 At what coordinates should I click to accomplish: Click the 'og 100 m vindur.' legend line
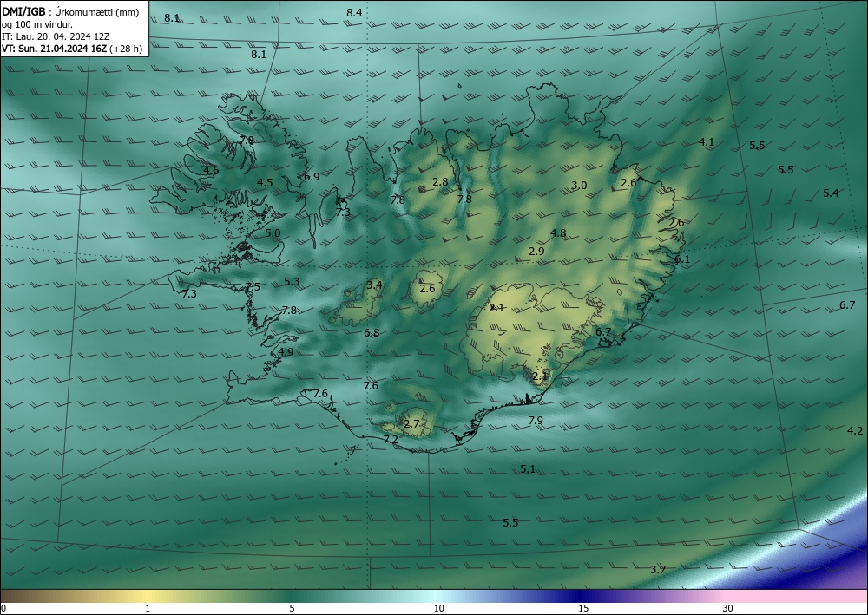pos(37,24)
